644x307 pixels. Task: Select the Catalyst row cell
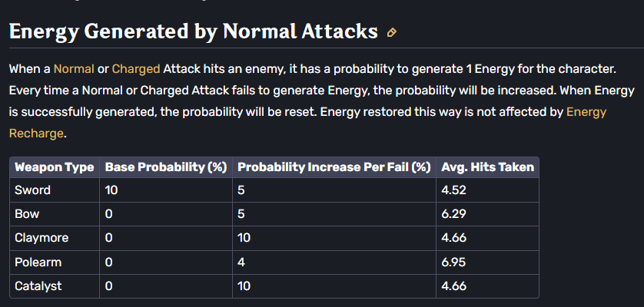(x=55, y=286)
